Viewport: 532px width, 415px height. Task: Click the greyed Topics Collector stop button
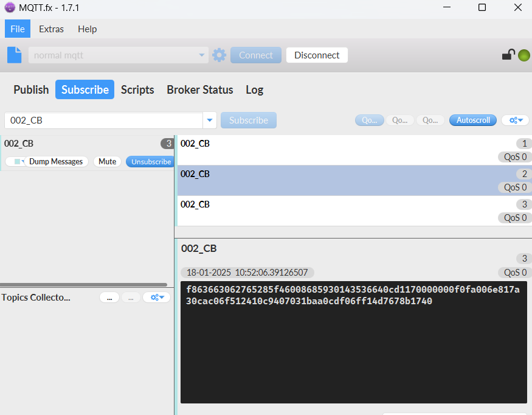(131, 298)
